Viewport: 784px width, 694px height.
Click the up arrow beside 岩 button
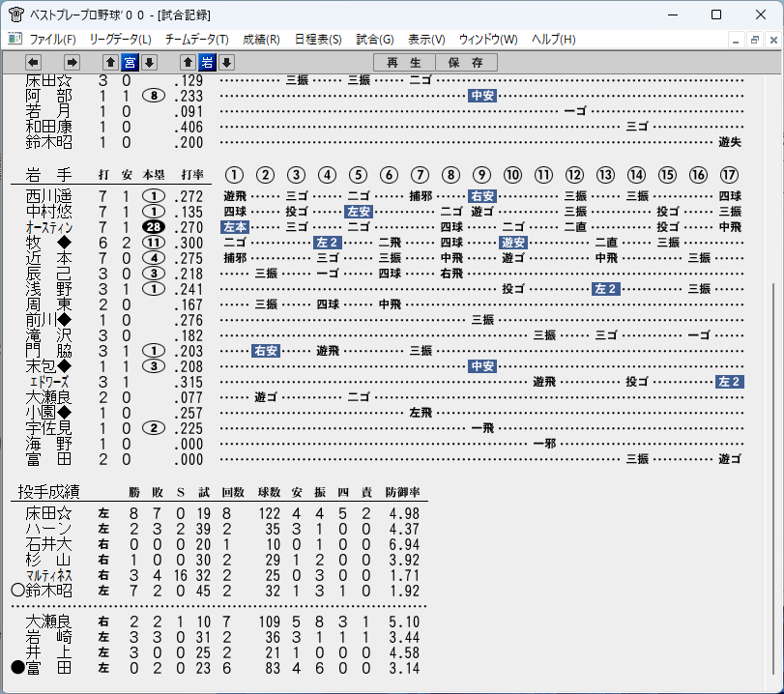(188, 63)
